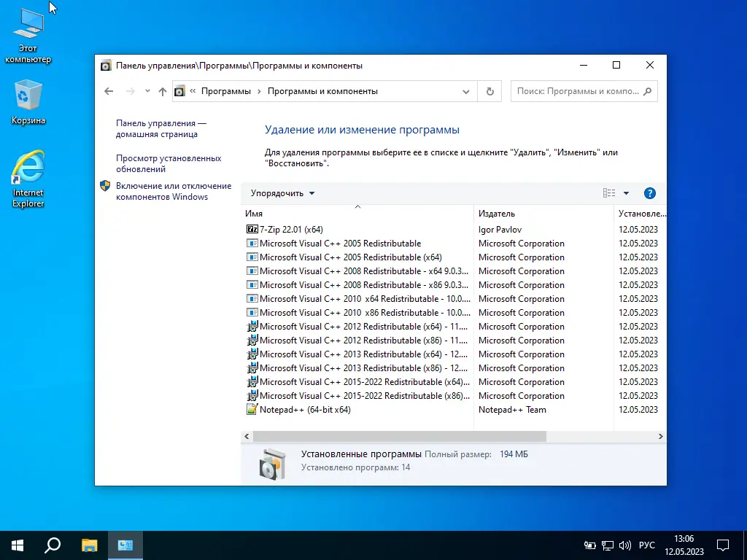Click the Igor Pavlov publisher cell

pyautogui.click(x=500, y=230)
